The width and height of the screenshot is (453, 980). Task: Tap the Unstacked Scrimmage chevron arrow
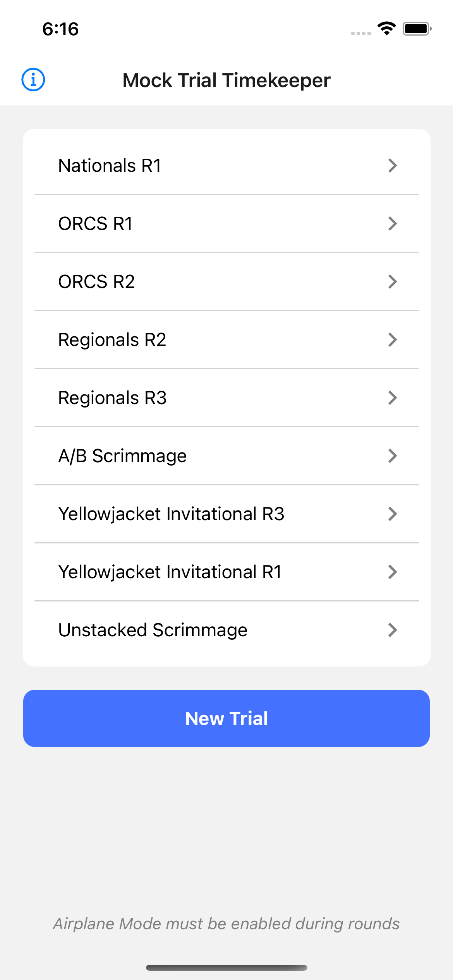point(393,630)
